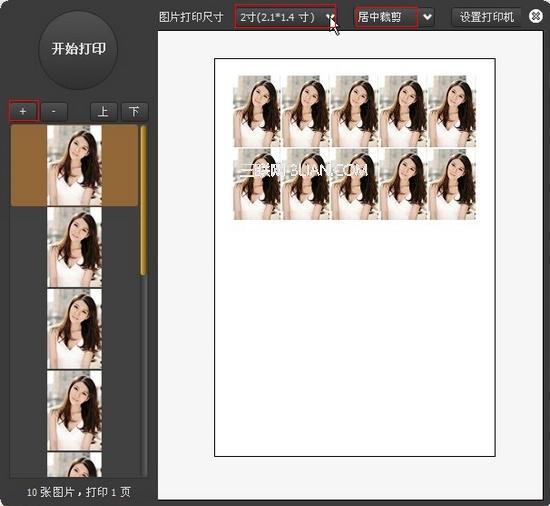Image resolution: width=550 pixels, height=506 pixels.
Task: Click the first photo in preview page top row
Action: [256, 111]
